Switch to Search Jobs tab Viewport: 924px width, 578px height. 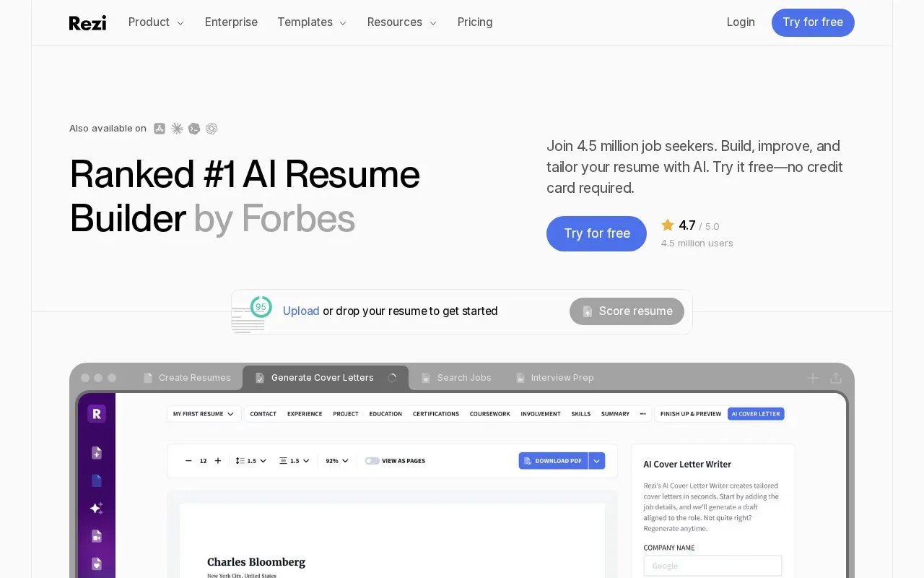[456, 378]
